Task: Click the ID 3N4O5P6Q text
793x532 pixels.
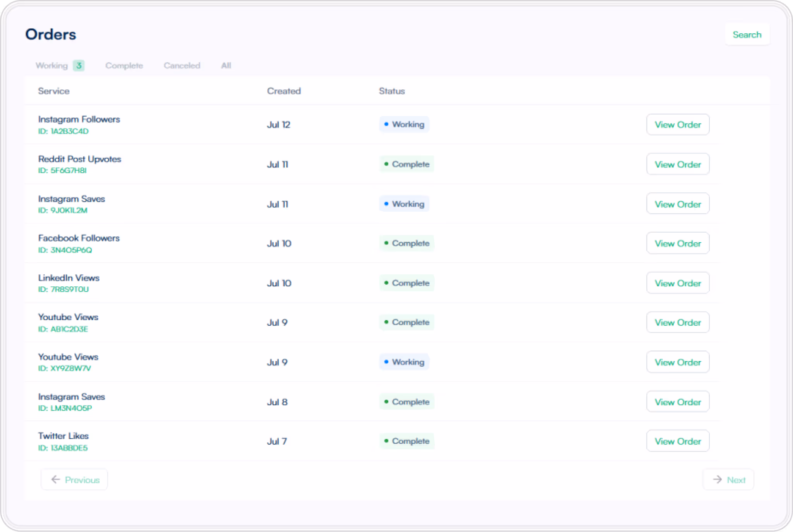Action: click(65, 250)
